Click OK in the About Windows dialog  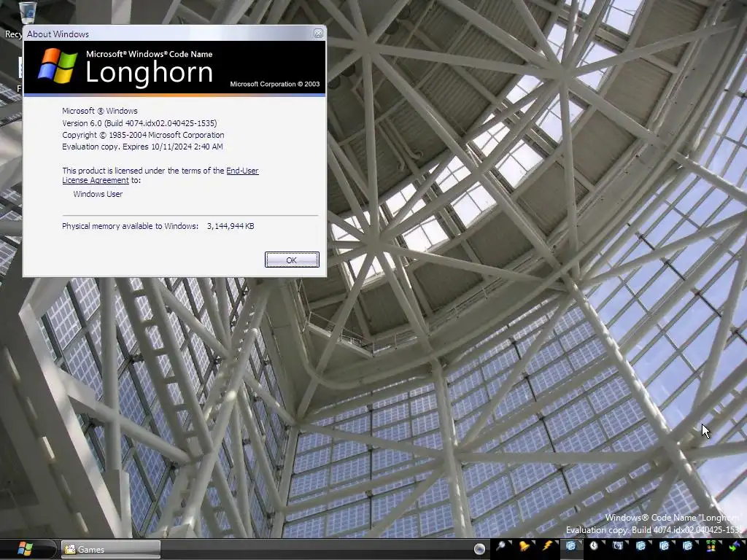[292, 260]
